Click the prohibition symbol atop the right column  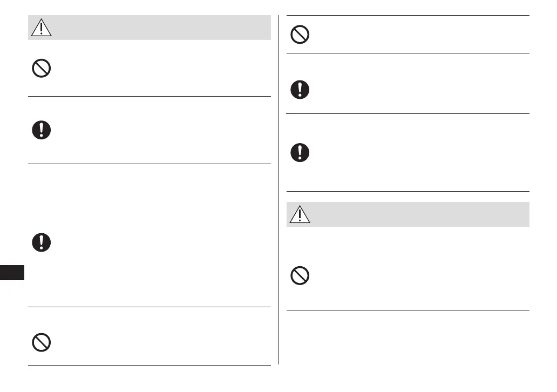click(x=300, y=35)
